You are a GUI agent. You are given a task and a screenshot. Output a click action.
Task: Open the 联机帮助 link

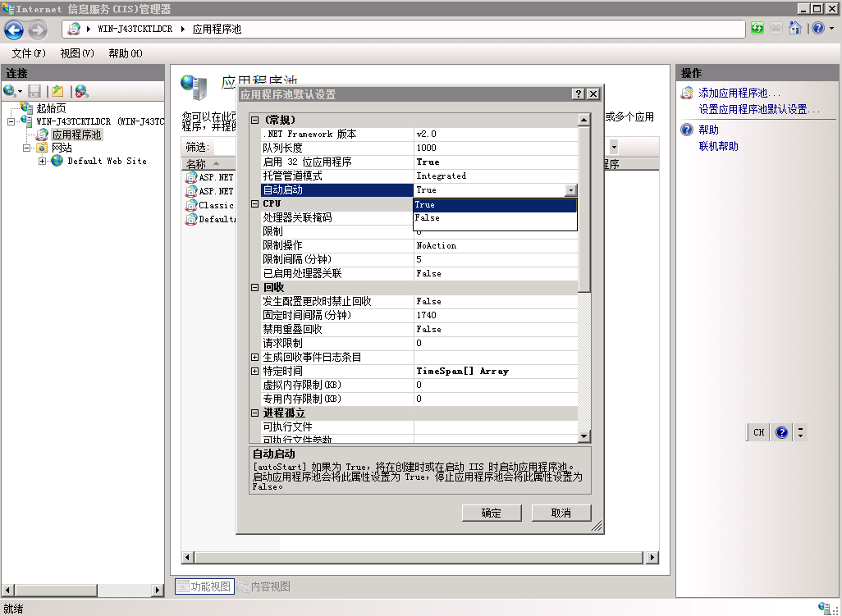click(718, 146)
